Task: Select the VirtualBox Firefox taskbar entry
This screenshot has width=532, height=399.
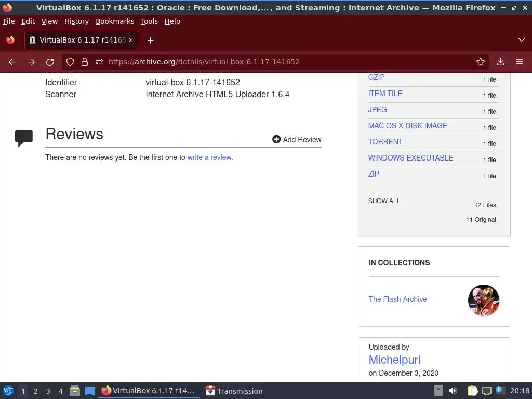Action: (149, 391)
